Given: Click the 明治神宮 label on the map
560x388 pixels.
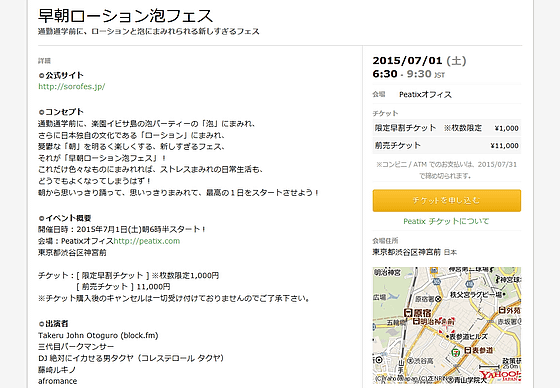Looking at the screenshot, I should coord(388,273).
